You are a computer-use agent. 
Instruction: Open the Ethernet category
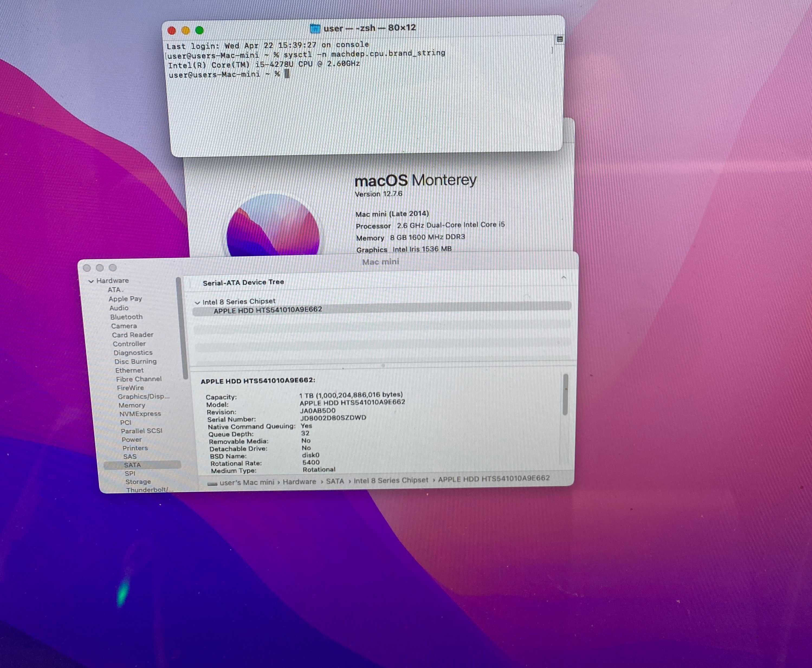tap(129, 370)
